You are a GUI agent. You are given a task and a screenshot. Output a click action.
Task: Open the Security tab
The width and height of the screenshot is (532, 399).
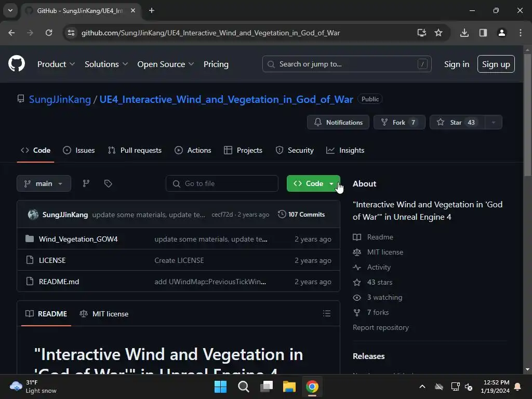click(x=295, y=150)
